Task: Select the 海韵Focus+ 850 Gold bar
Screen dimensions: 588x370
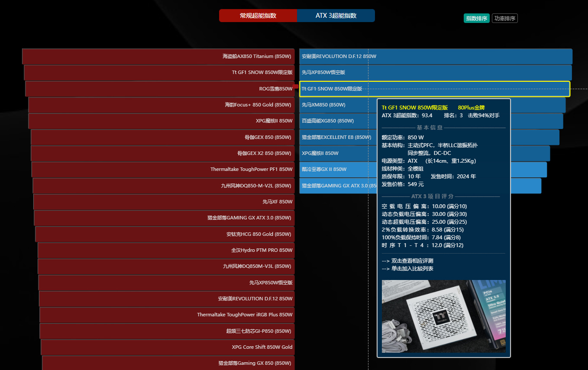Action: pos(162,105)
